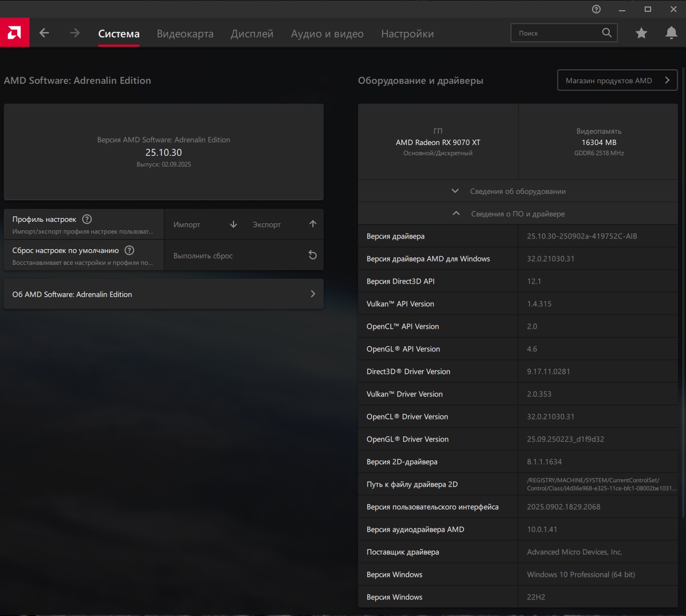Click OpenGL Driver Version value 25.09.250223_d1f9d32
This screenshot has height=616, width=686.
click(566, 439)
